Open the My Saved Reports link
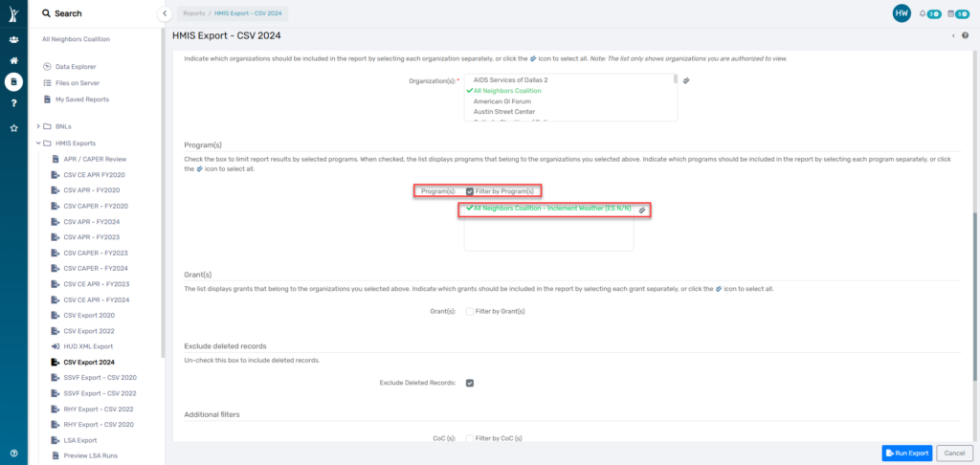This screenshot has width=980, height=465. coord(82,100)
